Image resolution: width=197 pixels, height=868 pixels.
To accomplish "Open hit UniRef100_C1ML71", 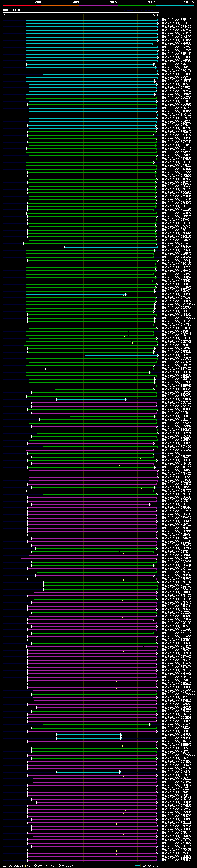I will tap(177, 365).
